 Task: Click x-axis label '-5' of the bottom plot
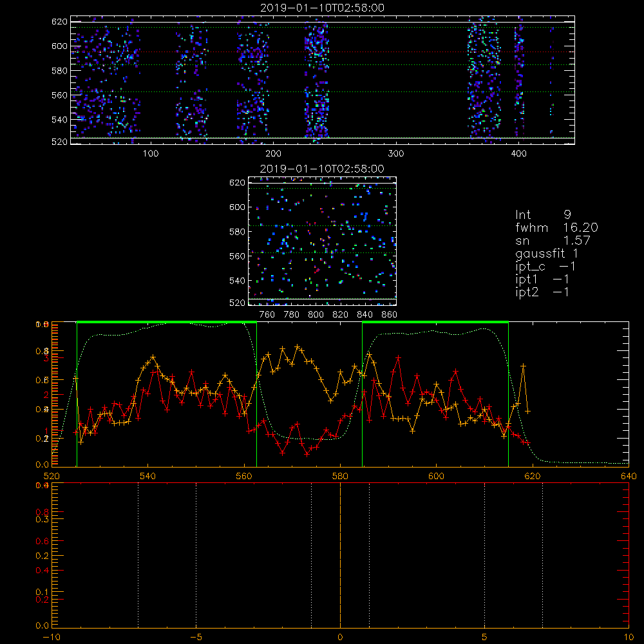196,637
